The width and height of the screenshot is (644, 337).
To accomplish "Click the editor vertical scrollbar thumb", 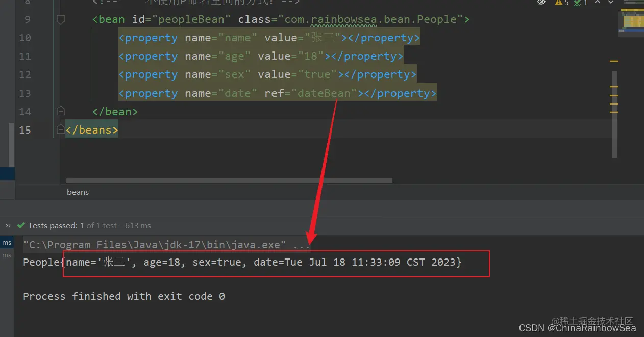I will 615,114.
